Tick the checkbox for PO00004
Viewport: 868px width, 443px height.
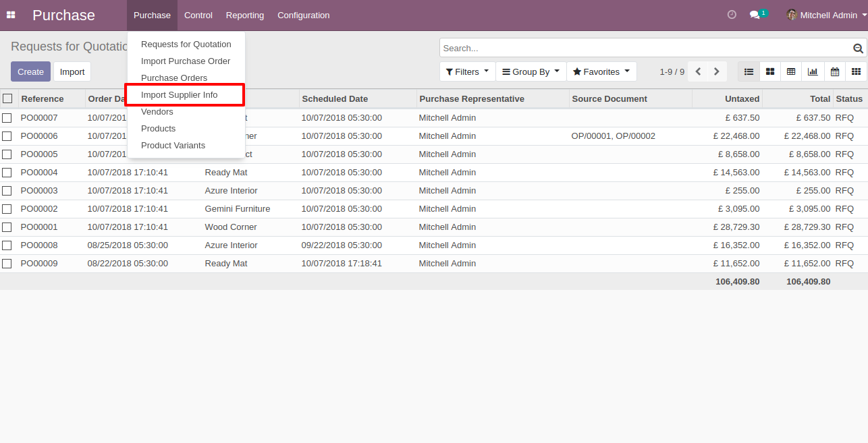click(x=7, y=173)
